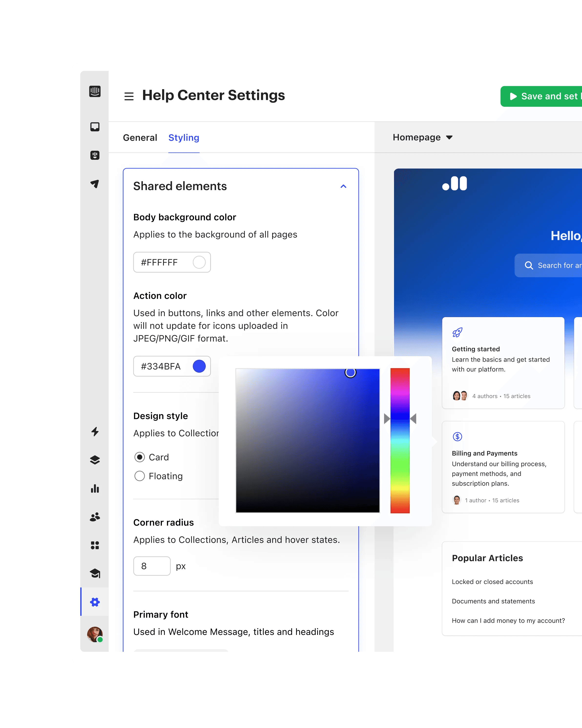Open How can I add money article
Viewport: 582px width, 728px height.
tap(508, 621)
